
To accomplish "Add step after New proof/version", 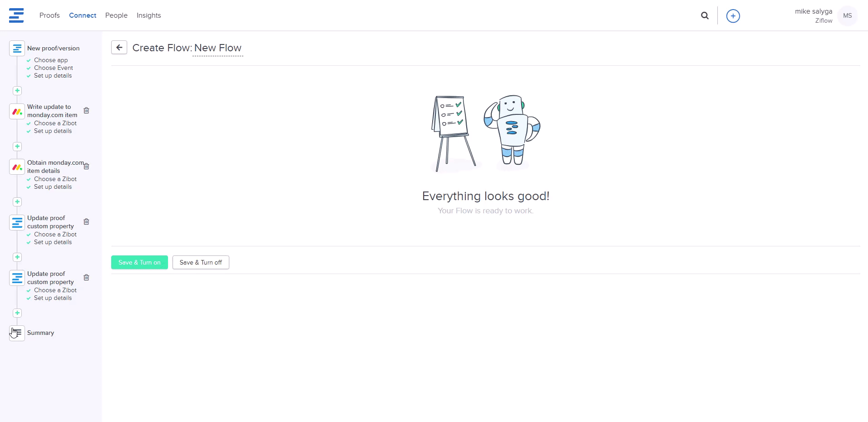I will [x=17, y=91].
